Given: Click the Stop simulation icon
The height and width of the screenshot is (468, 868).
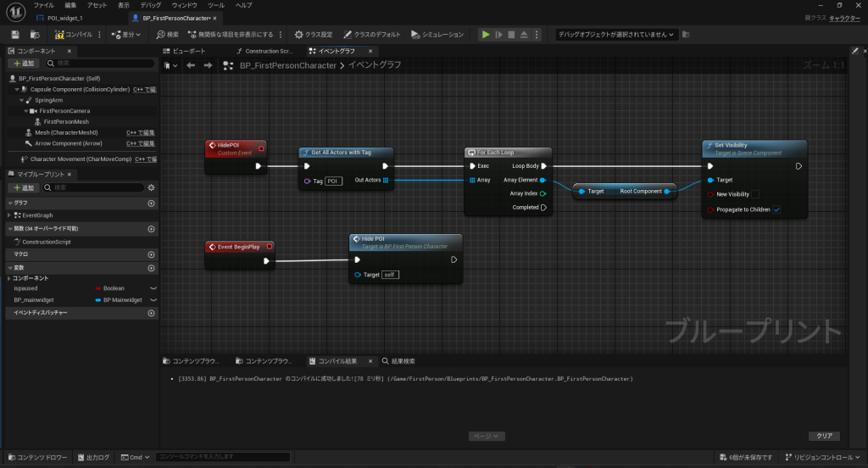Looking at the screenshot, I should pyautogui.click(x=511, y=35).
